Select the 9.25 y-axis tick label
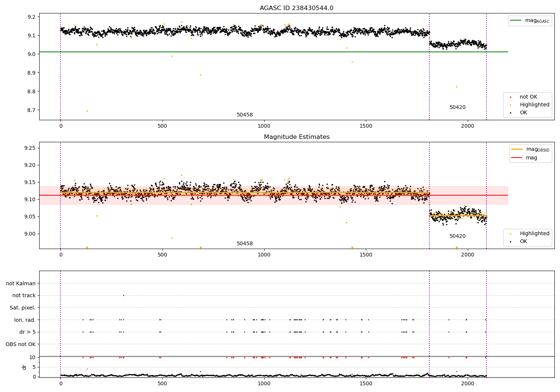Viewport: 560px width, 392px height. click(30, 148)
